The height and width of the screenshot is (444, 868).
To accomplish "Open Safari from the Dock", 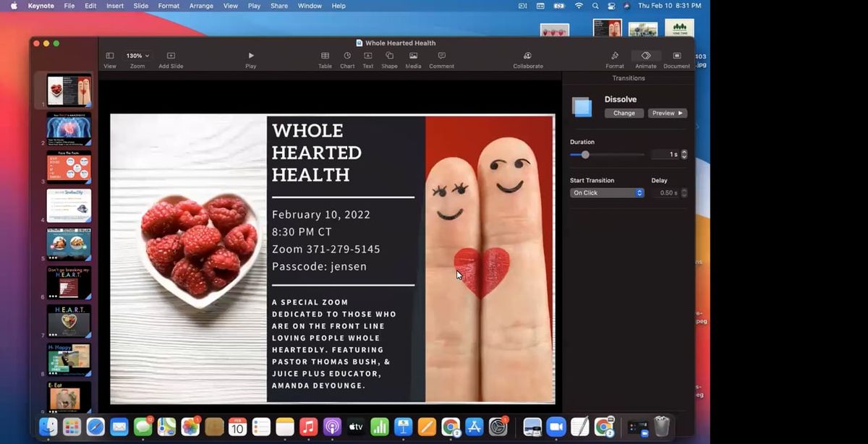I will (95, 427).
